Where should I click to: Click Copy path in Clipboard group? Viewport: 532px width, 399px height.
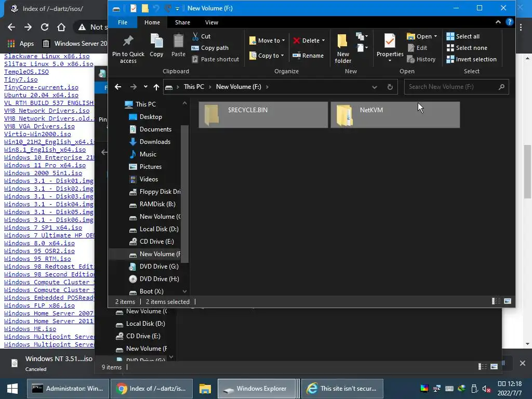tap(210, 48)
